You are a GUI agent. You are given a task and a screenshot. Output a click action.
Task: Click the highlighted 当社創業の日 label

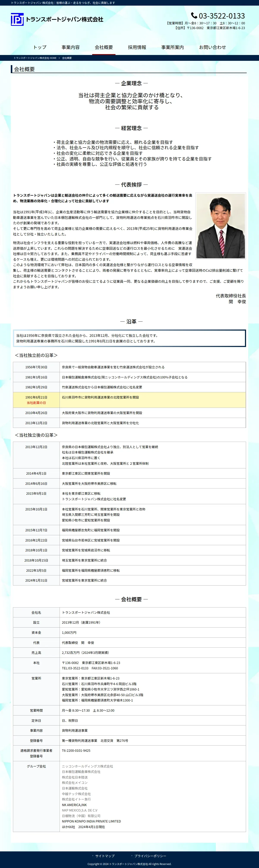point(36,403)
